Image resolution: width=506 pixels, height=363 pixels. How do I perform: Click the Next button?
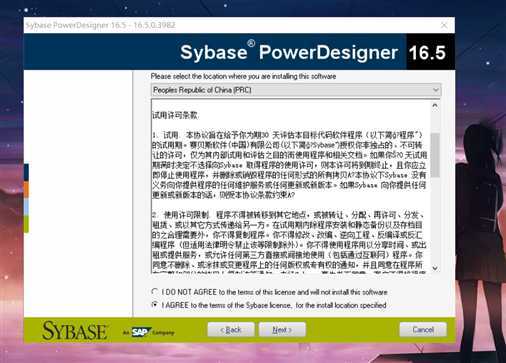[x=282, y=330]
